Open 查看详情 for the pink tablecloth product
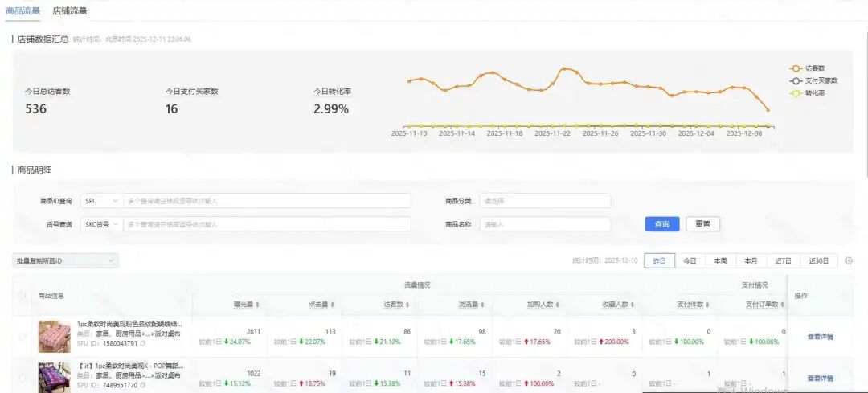 pyautogui.click(x=820, y=336)
